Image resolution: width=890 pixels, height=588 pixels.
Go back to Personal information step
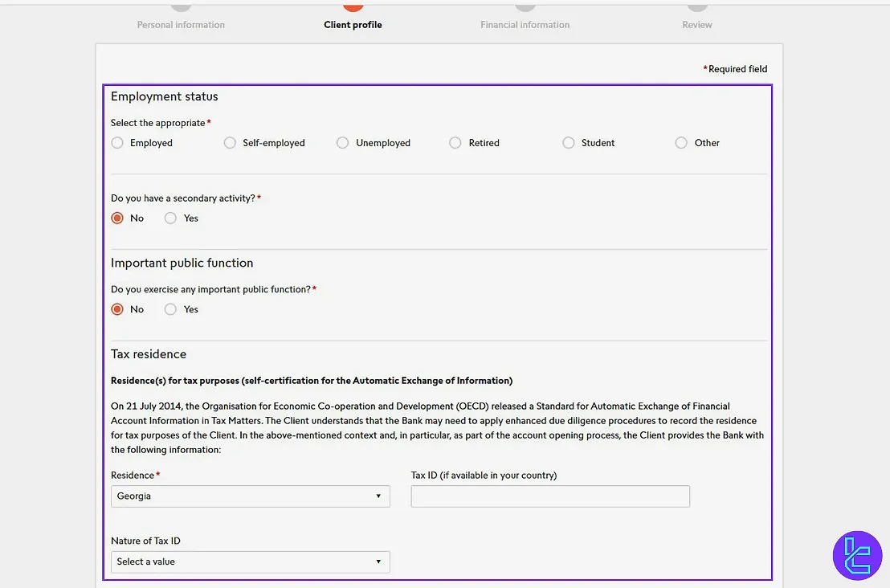(181, 25)
